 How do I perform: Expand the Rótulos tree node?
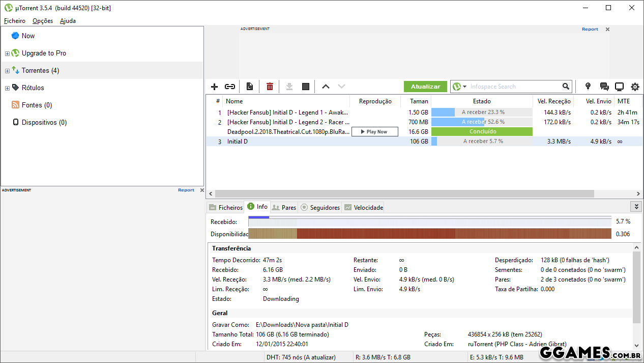pos(7,88)
